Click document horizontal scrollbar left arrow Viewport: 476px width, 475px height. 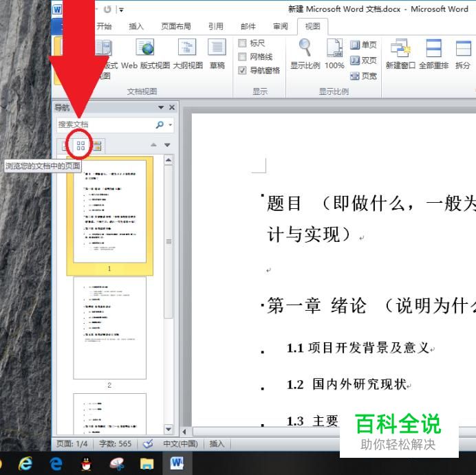click(184, 431)
